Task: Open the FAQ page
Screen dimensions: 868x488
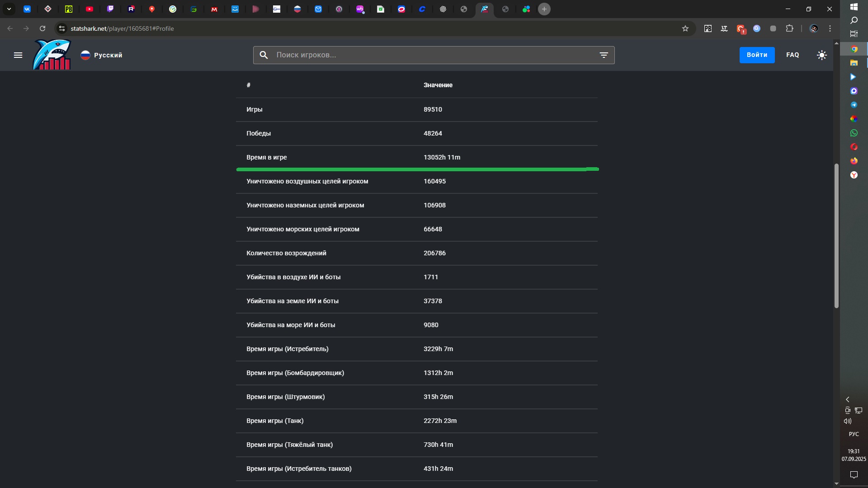Action: [x=793, y=55]
